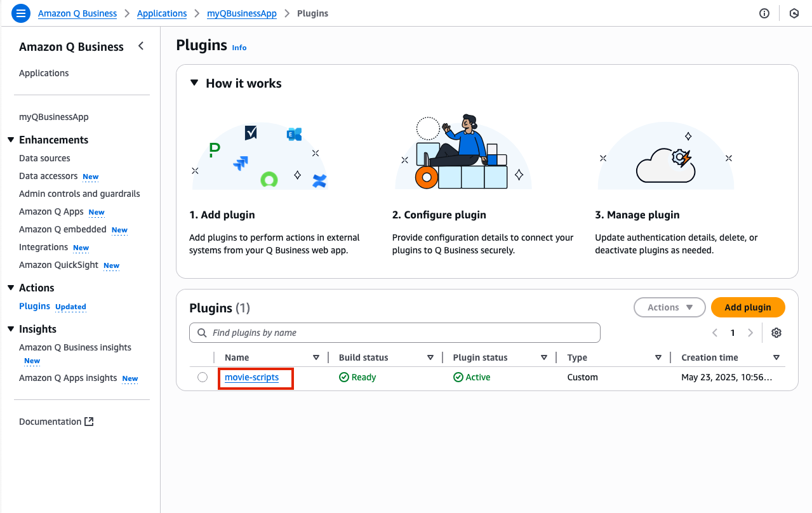812x513 pixels.
Task: Click the info circle icon in top bar
Action: click(764, 13)
